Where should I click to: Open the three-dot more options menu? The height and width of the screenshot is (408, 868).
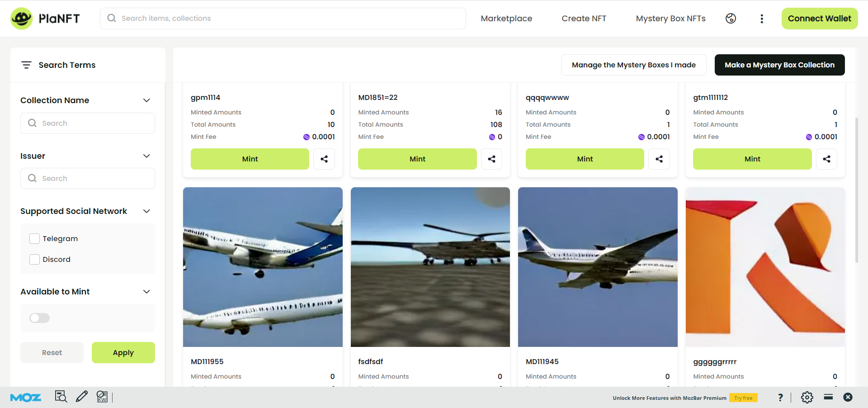(762, 19)
